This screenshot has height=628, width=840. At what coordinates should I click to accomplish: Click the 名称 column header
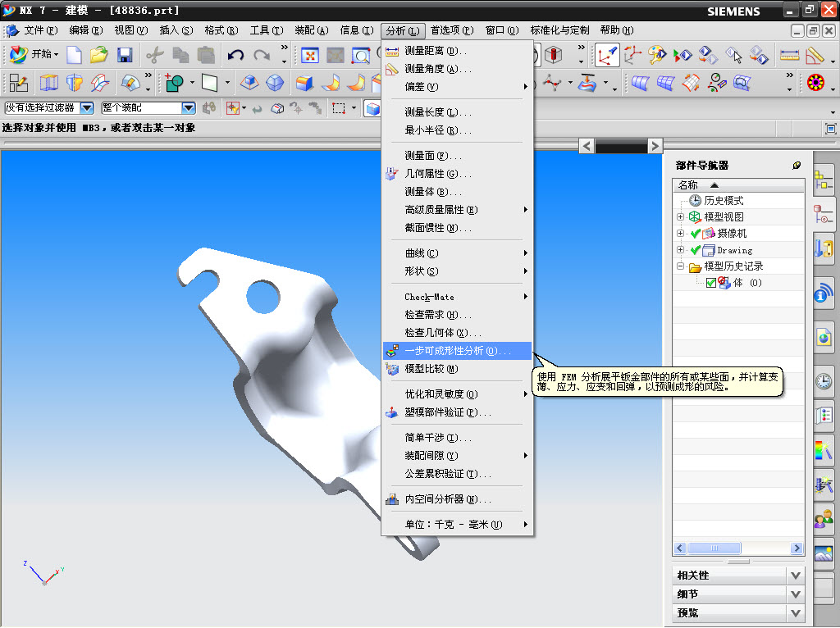(x=738, y=185)
